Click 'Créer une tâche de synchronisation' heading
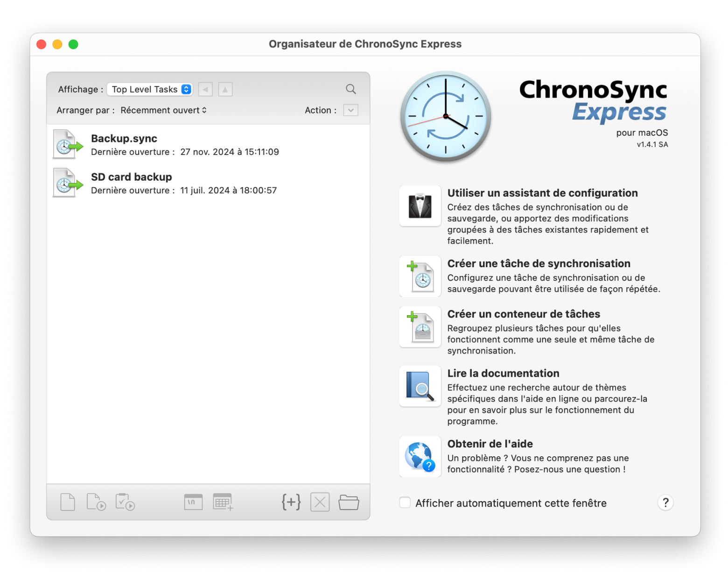 [x=539, y=263]
